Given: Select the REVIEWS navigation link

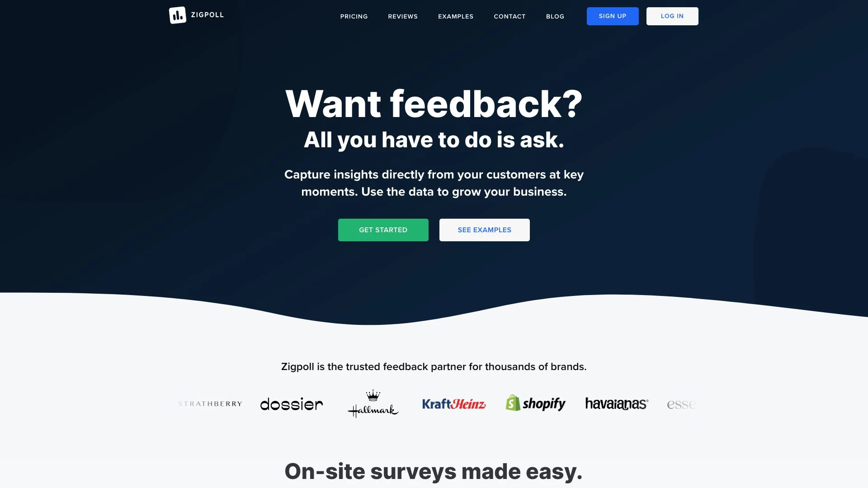Looking at the screenshot, I should (403, 16).
